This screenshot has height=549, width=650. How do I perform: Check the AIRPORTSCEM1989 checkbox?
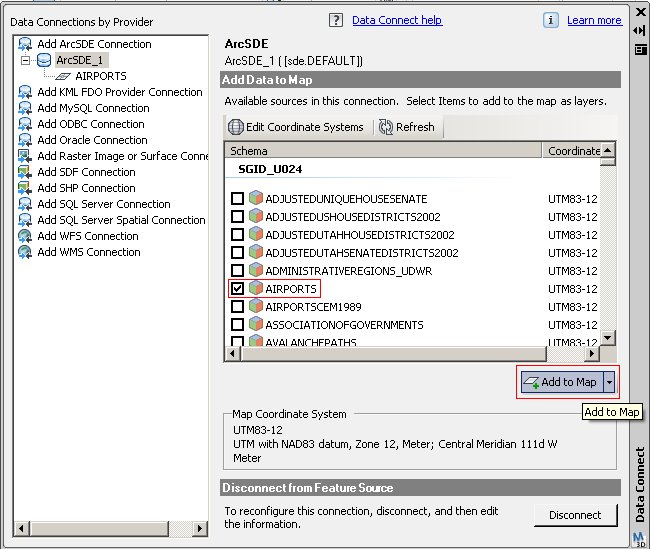(x=237, y=306)
